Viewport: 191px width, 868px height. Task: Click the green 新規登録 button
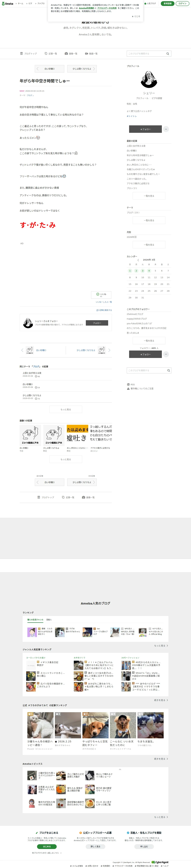[x=167, y=3]
